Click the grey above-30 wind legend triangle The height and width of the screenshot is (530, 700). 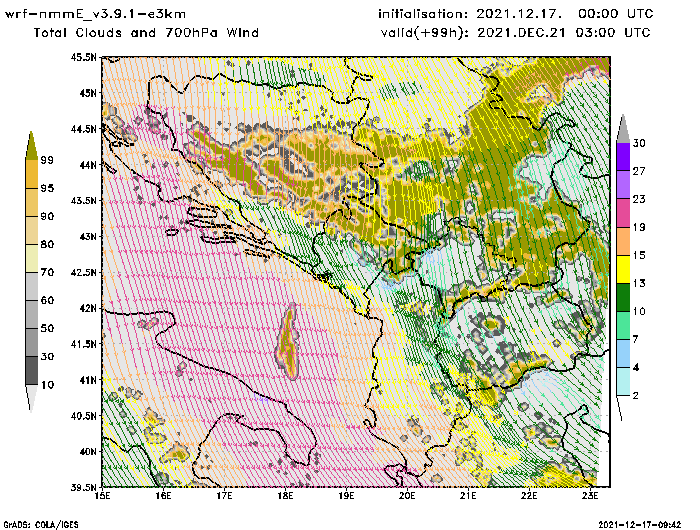click(623, 129)
